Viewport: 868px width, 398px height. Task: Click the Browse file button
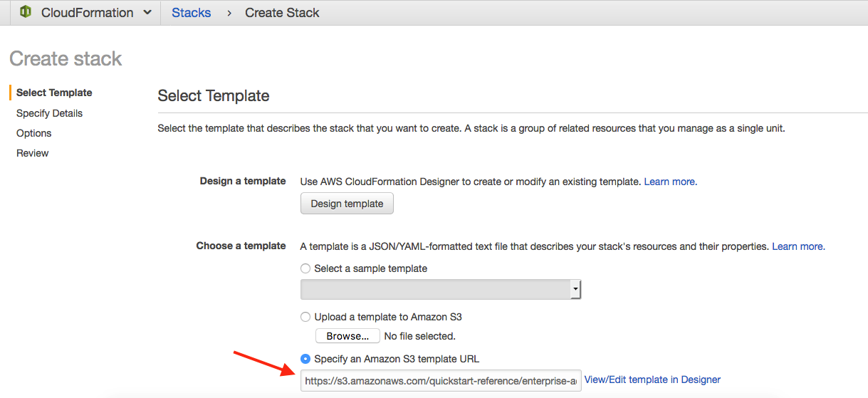(x=347, y=336)
